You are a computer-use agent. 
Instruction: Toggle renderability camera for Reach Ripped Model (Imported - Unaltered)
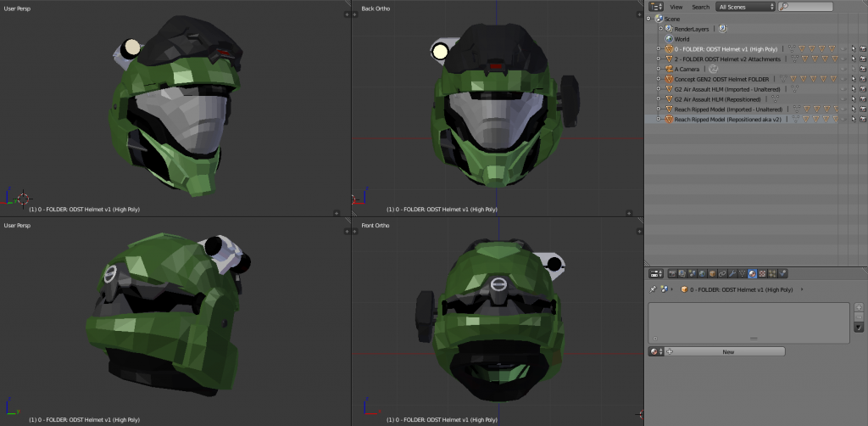863,109
